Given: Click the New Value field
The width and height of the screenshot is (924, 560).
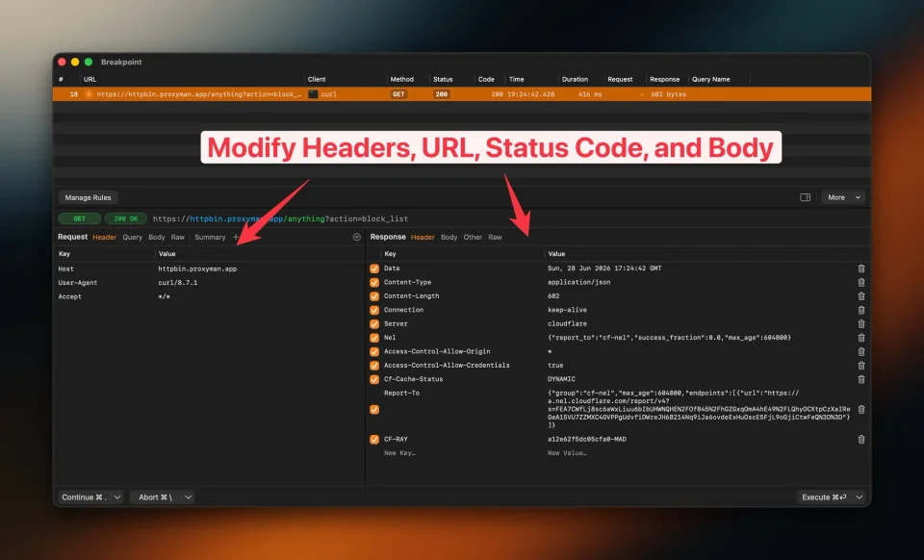Looking at the screenshot, I should click(x=567, y=453).
